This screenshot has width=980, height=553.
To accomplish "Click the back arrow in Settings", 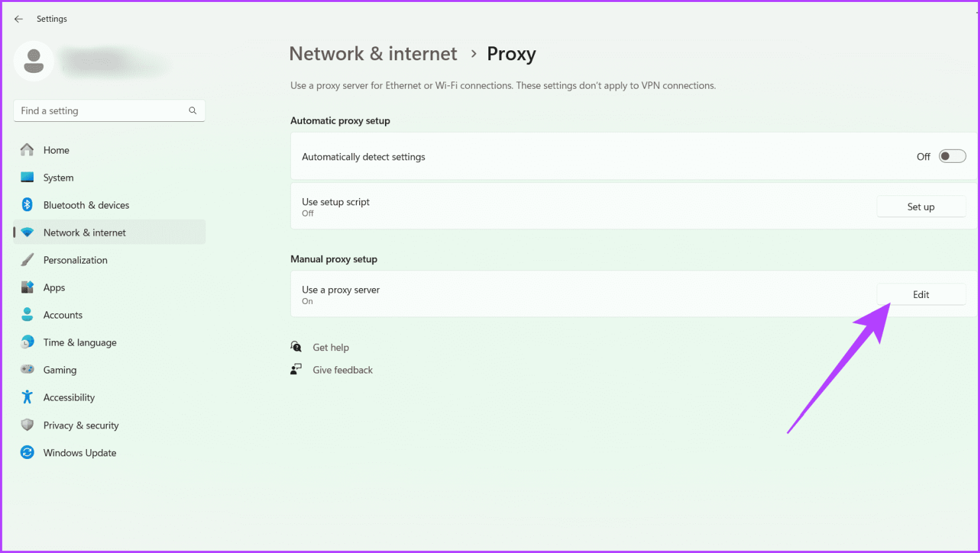I will (x=19, y=19).
